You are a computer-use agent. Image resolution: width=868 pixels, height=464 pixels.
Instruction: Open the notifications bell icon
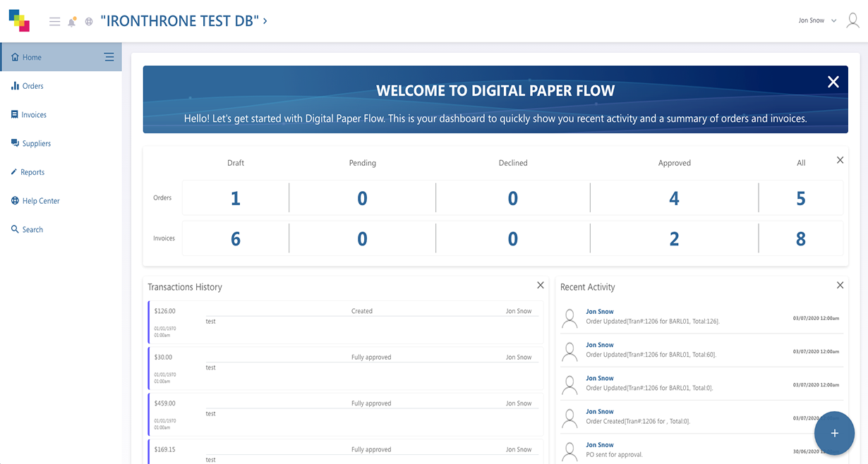pos(71,22)
